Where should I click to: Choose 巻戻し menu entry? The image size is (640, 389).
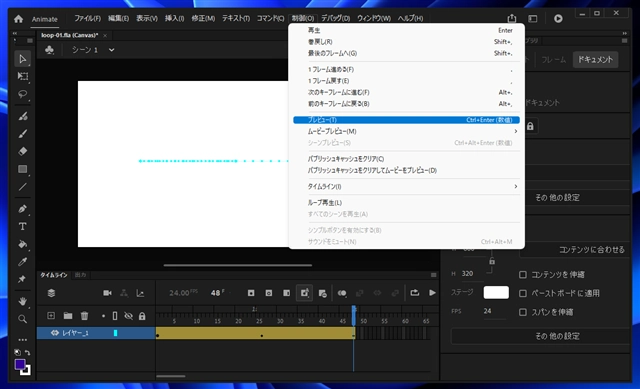click(x=406, y=42)
